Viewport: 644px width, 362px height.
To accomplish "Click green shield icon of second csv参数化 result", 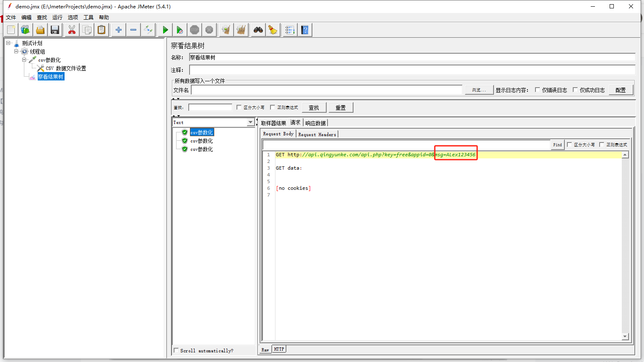I will (x=184, y=141).
